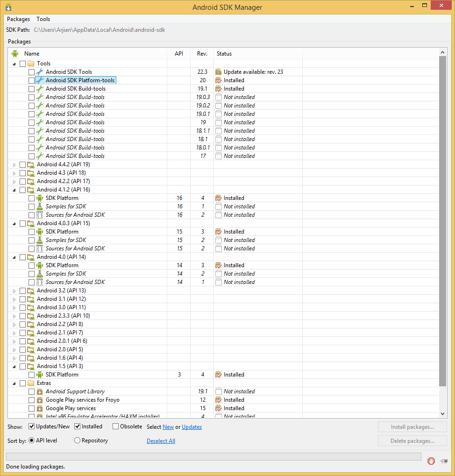This screenshot has height=476, width=455.
Task: Click the package list scrollbar thumb
Action: click(x=442, y=221)
